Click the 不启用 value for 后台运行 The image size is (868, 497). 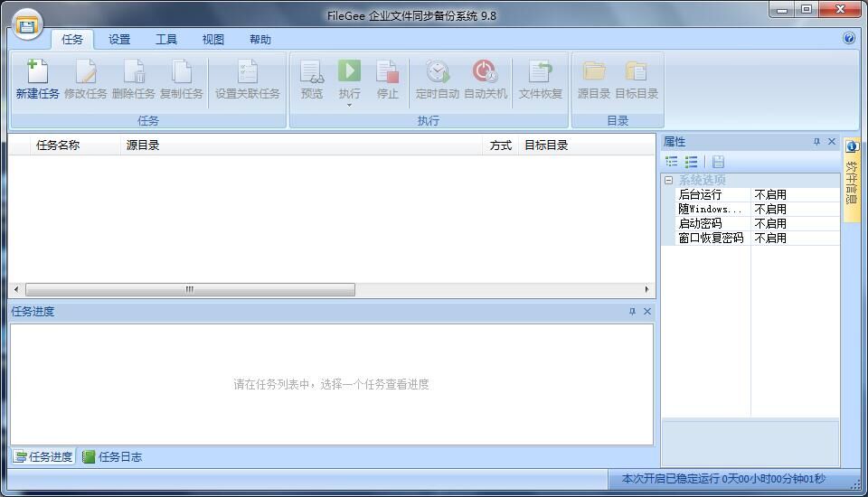770,194
